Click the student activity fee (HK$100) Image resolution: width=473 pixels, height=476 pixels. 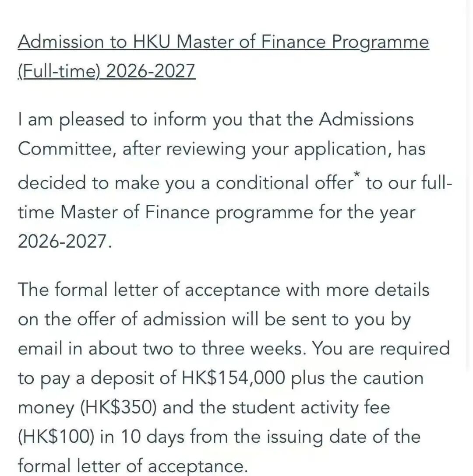pyautogui.click(x=56, y=437)
